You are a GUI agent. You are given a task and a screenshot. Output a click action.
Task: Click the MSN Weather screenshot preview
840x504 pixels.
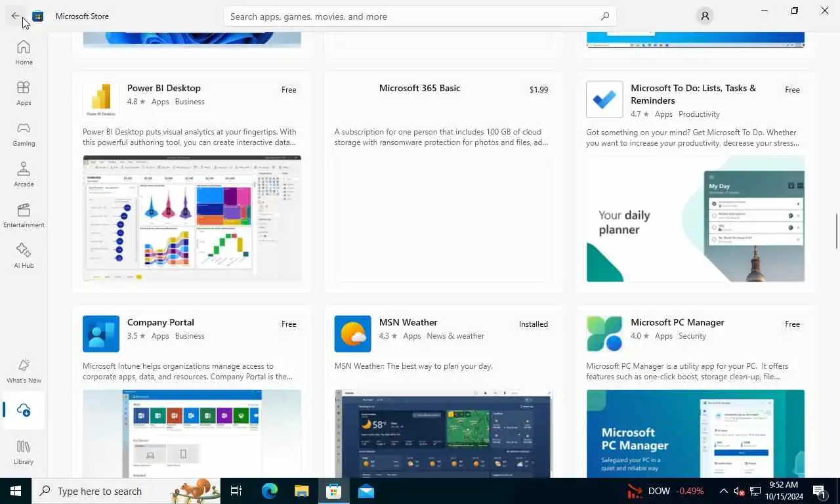444,434
